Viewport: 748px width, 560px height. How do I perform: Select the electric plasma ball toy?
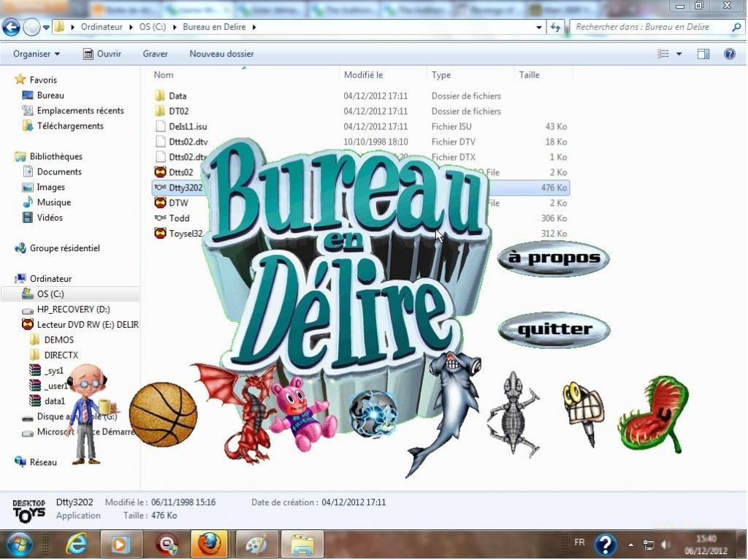(373, 414)
